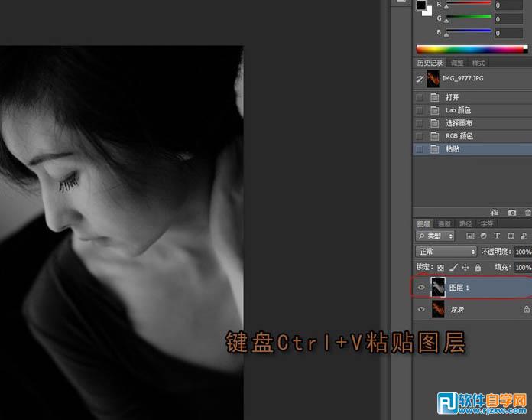The height and width of the screenshot is (420, 532).
Task: Switch to the 样式 styles tab
Action: [478, 63]
